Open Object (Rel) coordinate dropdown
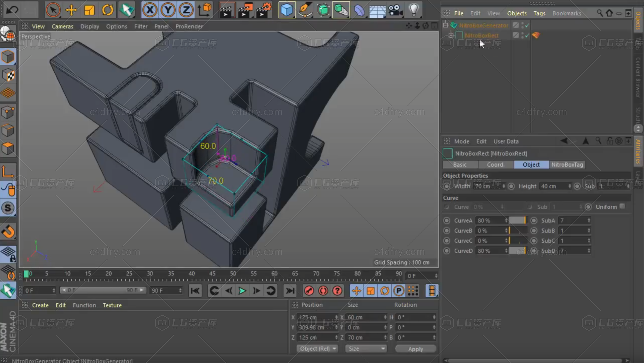644x363 pixels. click(317, 349)
